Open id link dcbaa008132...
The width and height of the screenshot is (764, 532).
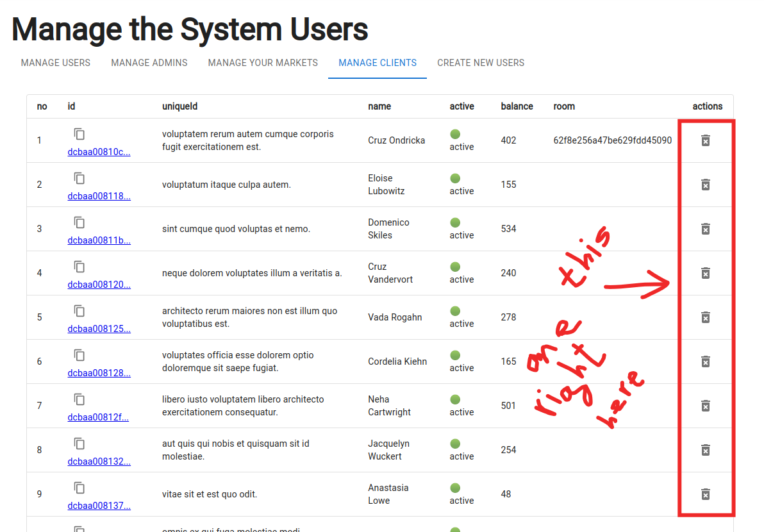[99, 462]
